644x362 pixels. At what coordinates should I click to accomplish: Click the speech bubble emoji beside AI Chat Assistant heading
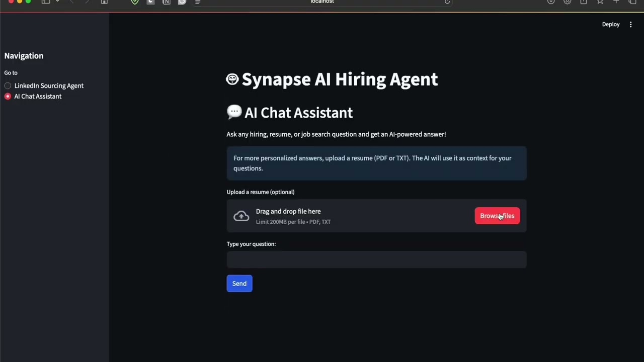click(x=234, y=112)
